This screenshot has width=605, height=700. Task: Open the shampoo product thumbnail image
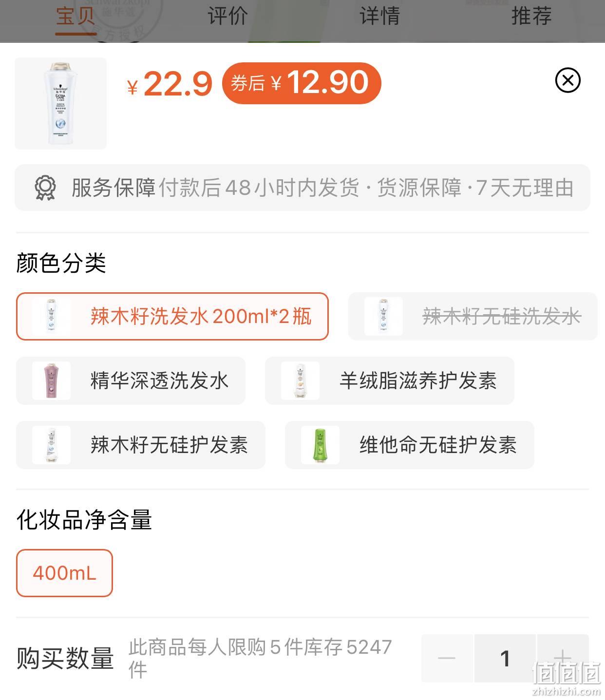click(60, 103)
